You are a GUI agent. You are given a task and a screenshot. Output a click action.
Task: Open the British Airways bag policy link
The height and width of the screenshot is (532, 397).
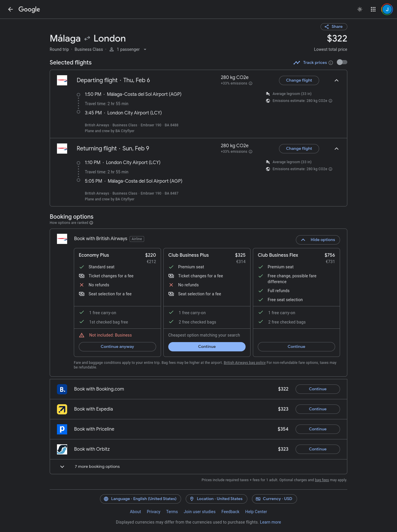pyautogui.click(x=244, y=363)
